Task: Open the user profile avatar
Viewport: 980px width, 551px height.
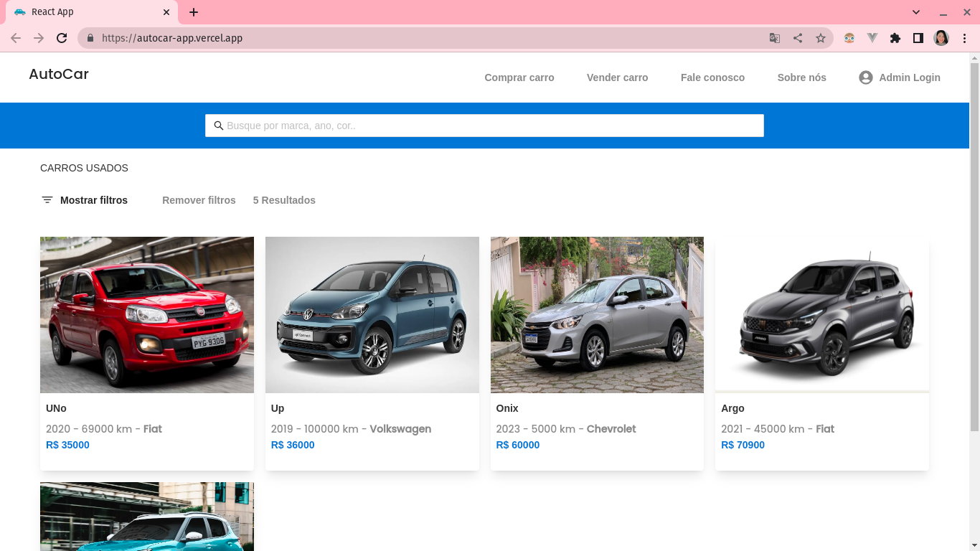Action: (x=941, y=38)
